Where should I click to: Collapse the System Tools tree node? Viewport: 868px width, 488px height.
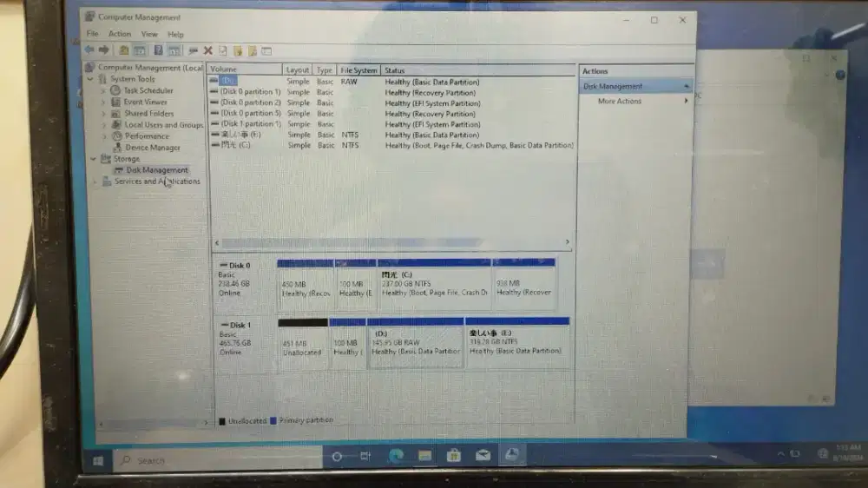coord(91,79)
